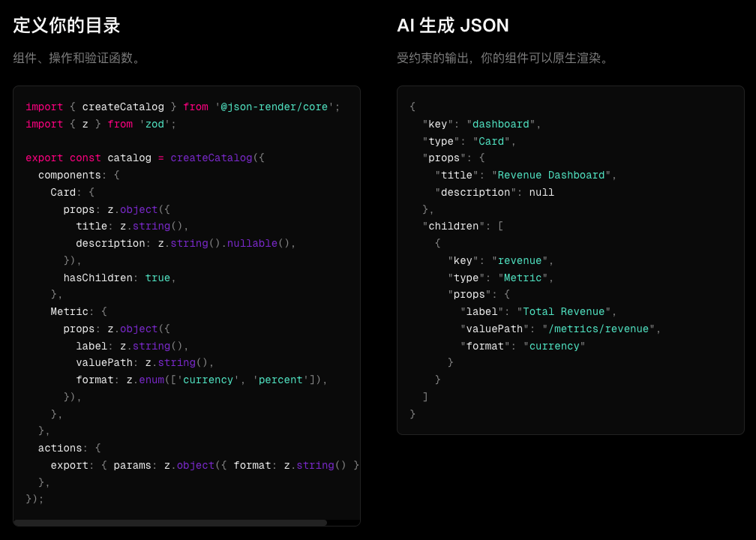This screenshot has height=540, width=756.
Task: Click the actions property in catalog code
Action: pos(60,448)
